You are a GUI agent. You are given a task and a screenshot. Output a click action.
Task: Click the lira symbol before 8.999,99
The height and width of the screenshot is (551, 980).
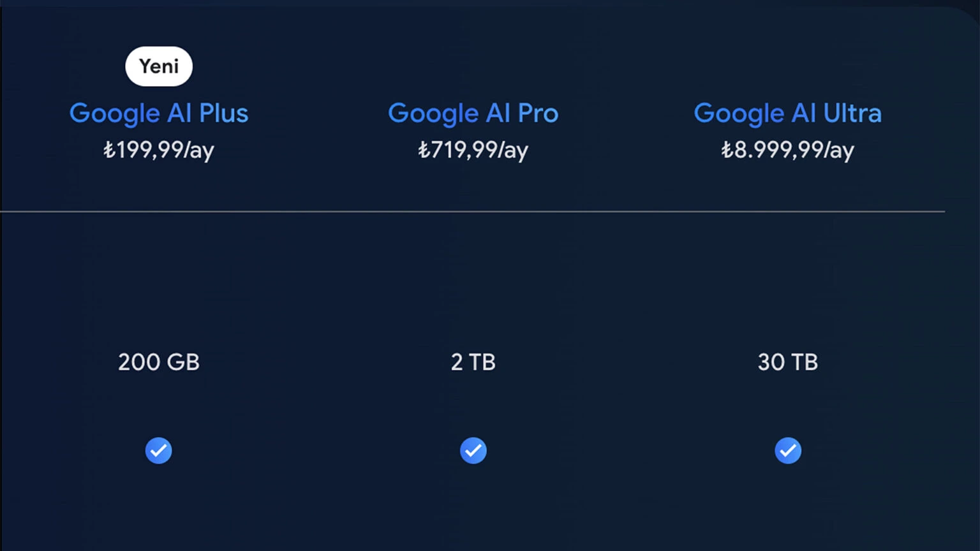[x=727, y=150]
